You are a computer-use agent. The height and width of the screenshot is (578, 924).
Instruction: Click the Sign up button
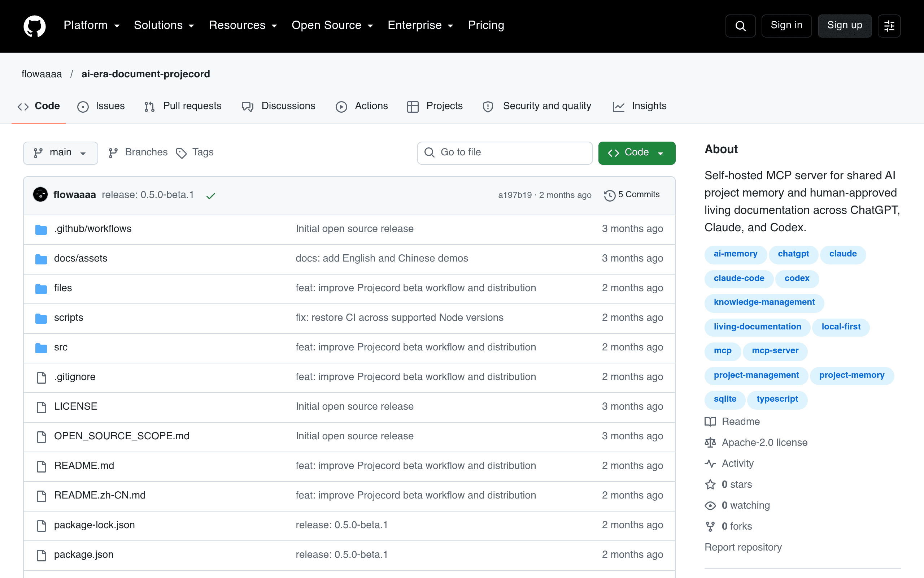(845, 26)
